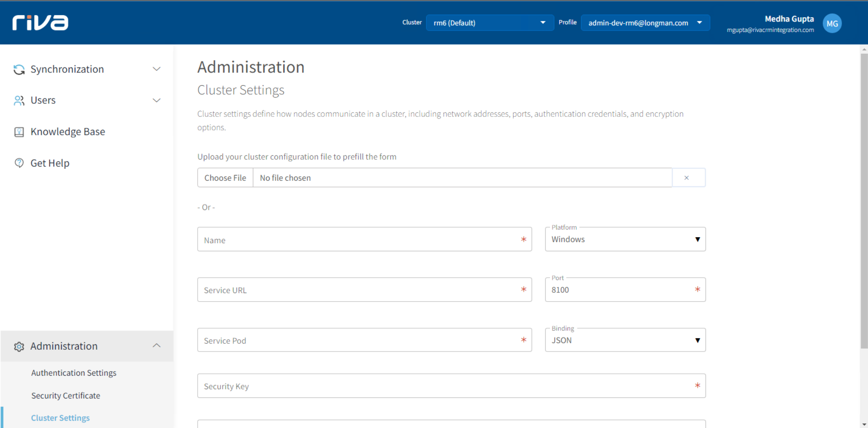Click the mgupta@rivacrmintegration.com email text
868x428 pixels.
770,30
